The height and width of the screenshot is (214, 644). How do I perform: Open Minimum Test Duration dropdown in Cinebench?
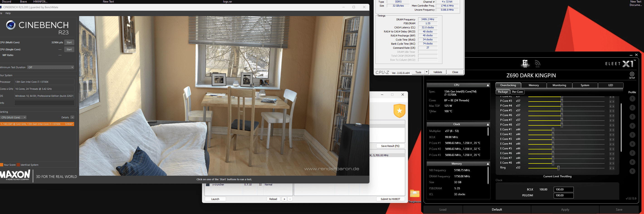pos(51,67)
